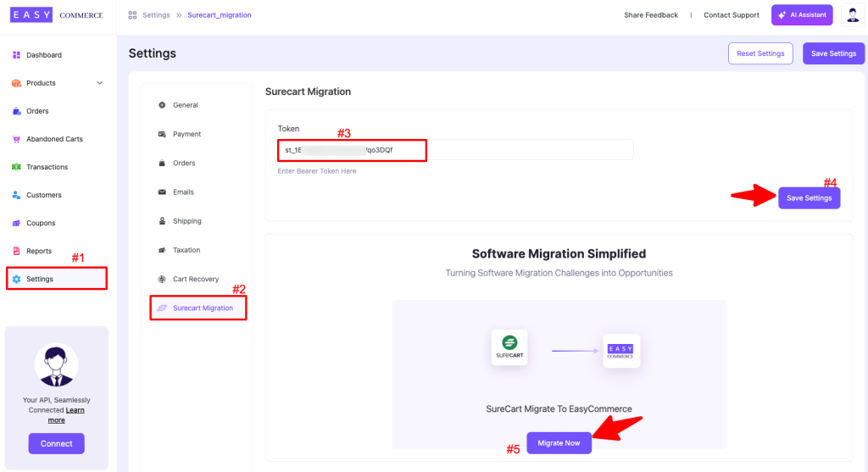The image size is (868, 472).
Task: Expand the Products submenu chevron
Action: pyautogui.click(x=100, y=83)
